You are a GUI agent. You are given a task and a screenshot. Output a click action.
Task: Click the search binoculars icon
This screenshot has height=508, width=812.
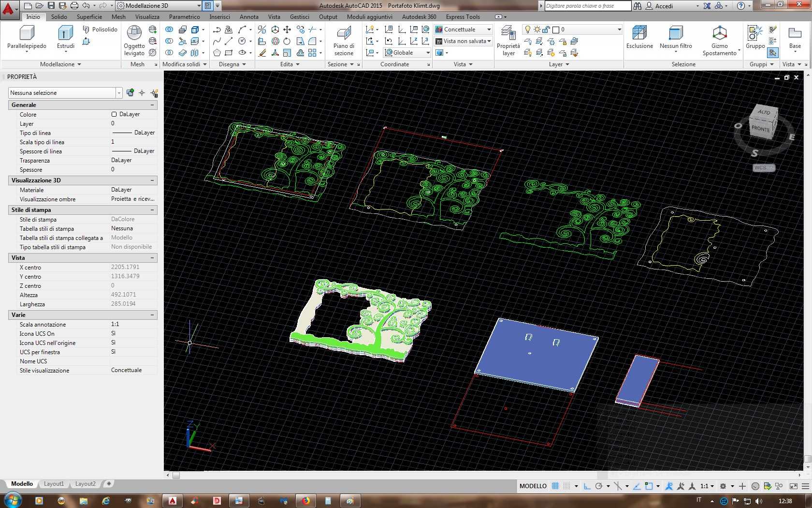(x=638, y=6)
